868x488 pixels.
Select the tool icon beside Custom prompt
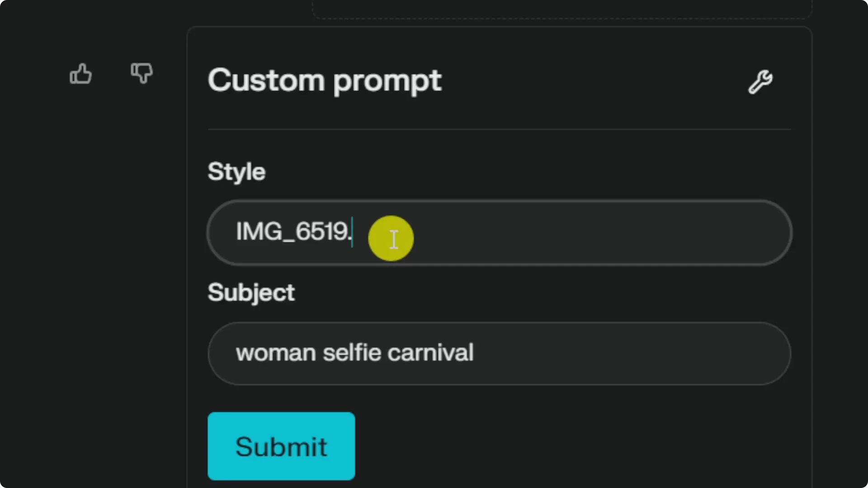(759, 82)
